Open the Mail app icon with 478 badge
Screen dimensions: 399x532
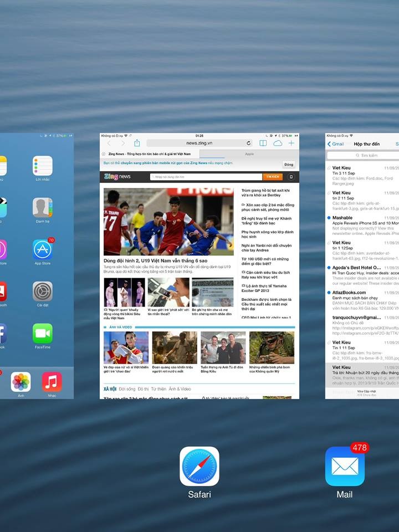pos(345,466)
